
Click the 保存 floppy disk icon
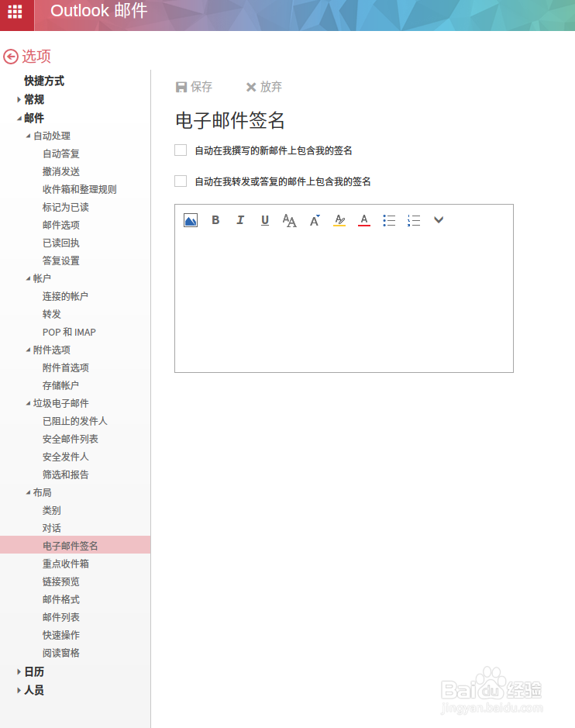tap(181, 87)
